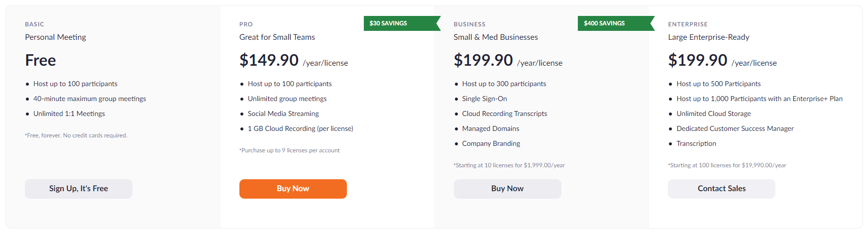Click the Free price heading
The image size is (868, 233).
(x=40, y=60)
